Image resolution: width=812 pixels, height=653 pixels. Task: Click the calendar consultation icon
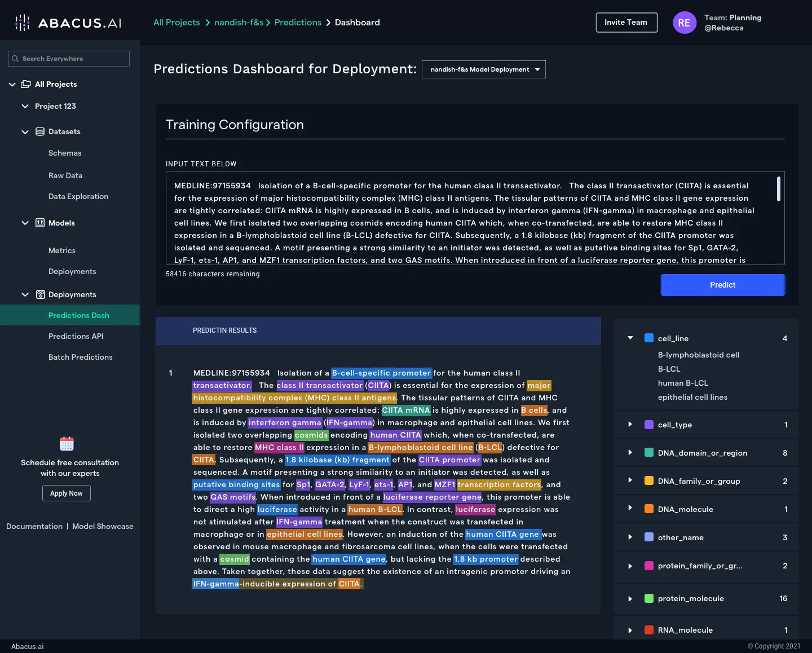(67, 444)
